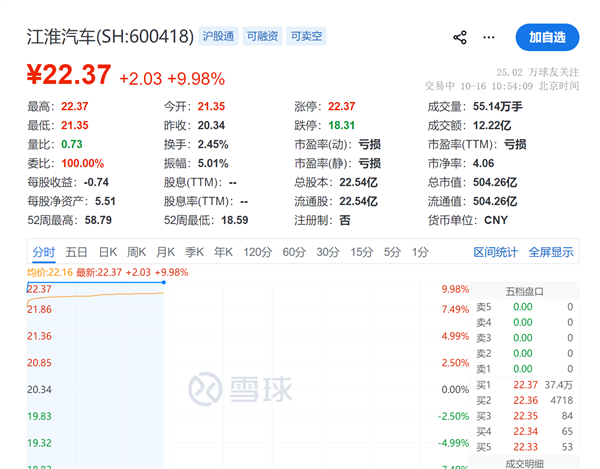The width and height of the screenshot is (600, 469).
Task: Switch to 15分 chart tab
Action: [362, 252]
